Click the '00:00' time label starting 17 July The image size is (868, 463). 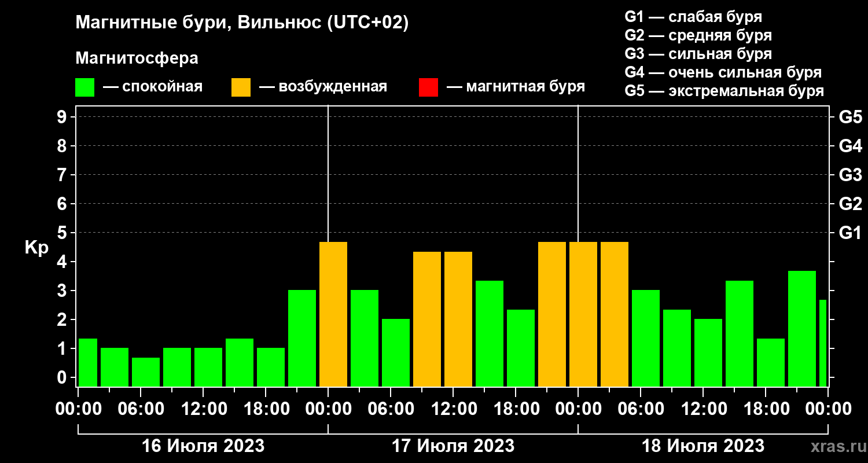328,409
